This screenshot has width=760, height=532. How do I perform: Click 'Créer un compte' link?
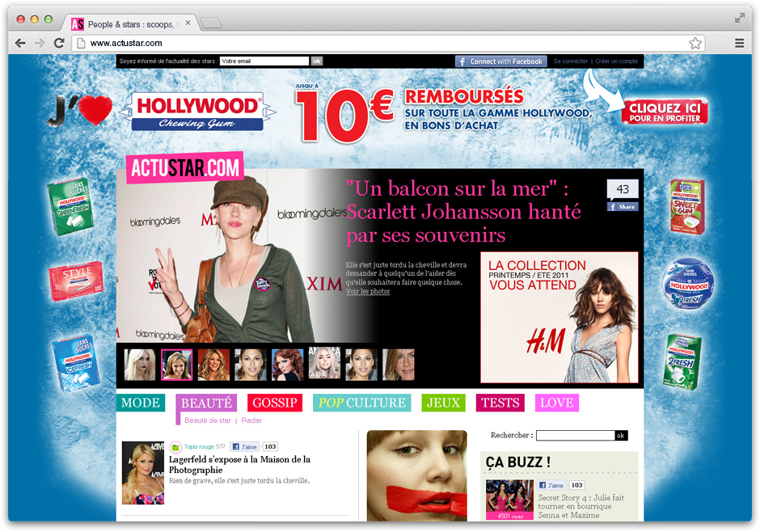click(617, 61)
